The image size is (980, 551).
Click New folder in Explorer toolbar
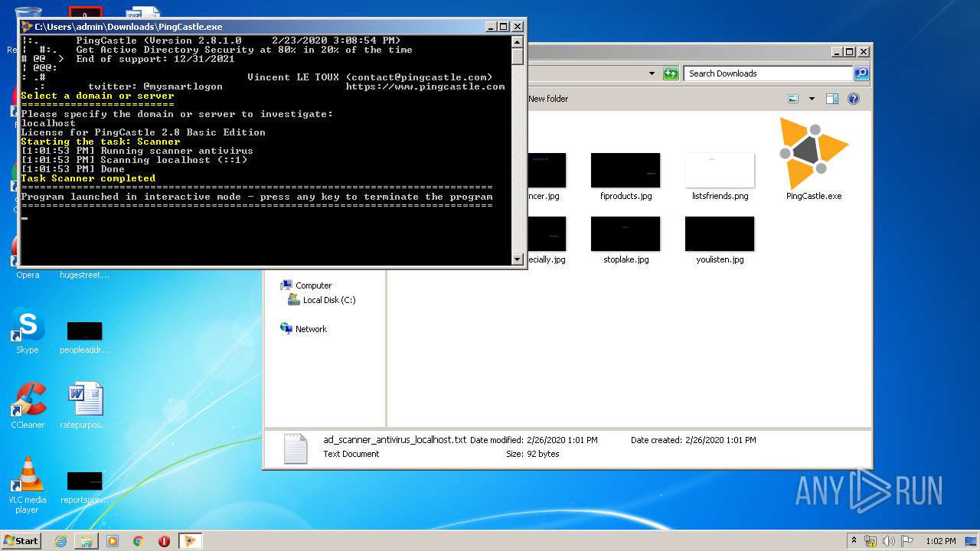point(548,99)
